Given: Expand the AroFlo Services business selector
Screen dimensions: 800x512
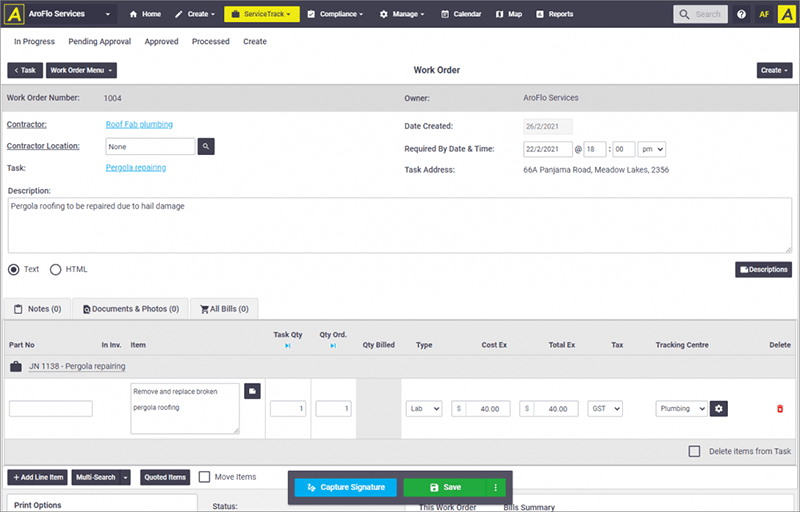Looking at the screenshot, I should [x=108, y=14].
